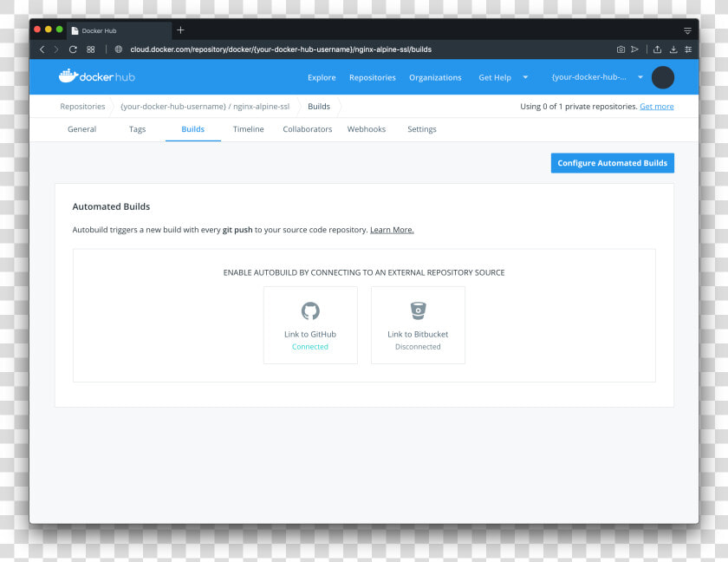Open the Collaborators tab
This screenshot has width=728, height=562.
(308, 129)
